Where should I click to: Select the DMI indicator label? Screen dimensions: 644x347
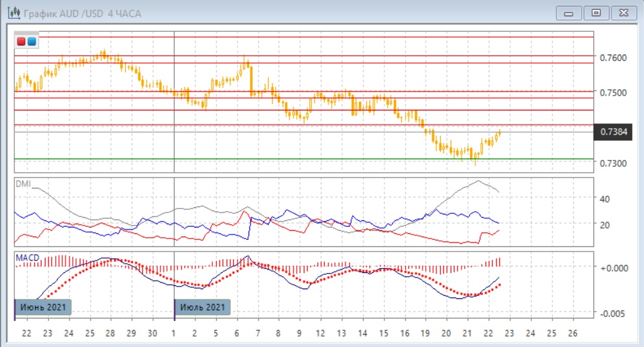point(23,184)
